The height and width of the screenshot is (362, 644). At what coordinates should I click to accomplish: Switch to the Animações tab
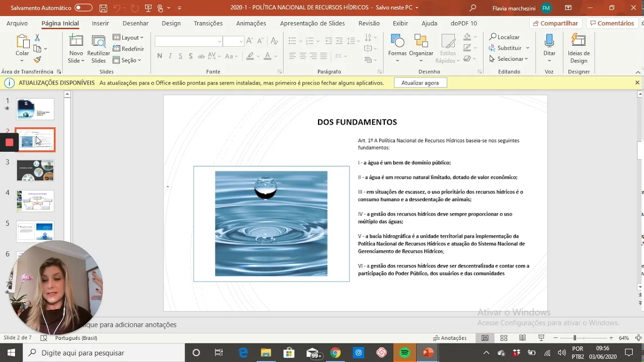click(x=251, y=24)
